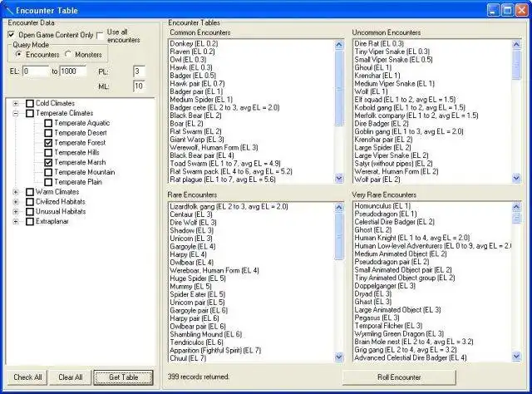Check the Cold Climates checkbox
532x394 pixels.
click(30, 103)
